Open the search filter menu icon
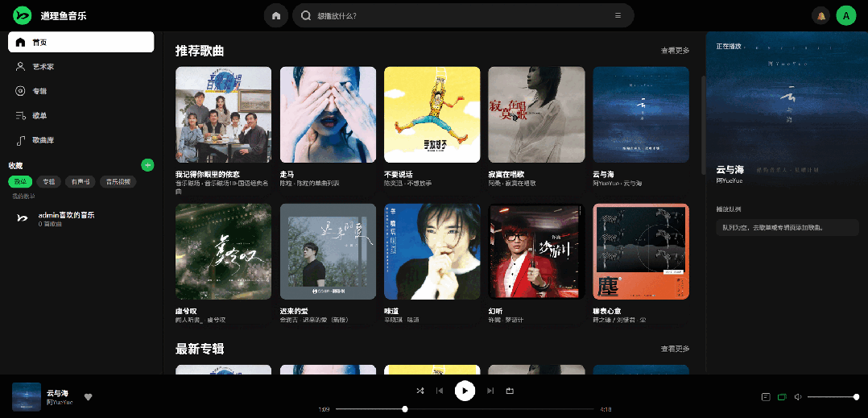The width and height of the screenshot is (868, 418). (618, 15)
